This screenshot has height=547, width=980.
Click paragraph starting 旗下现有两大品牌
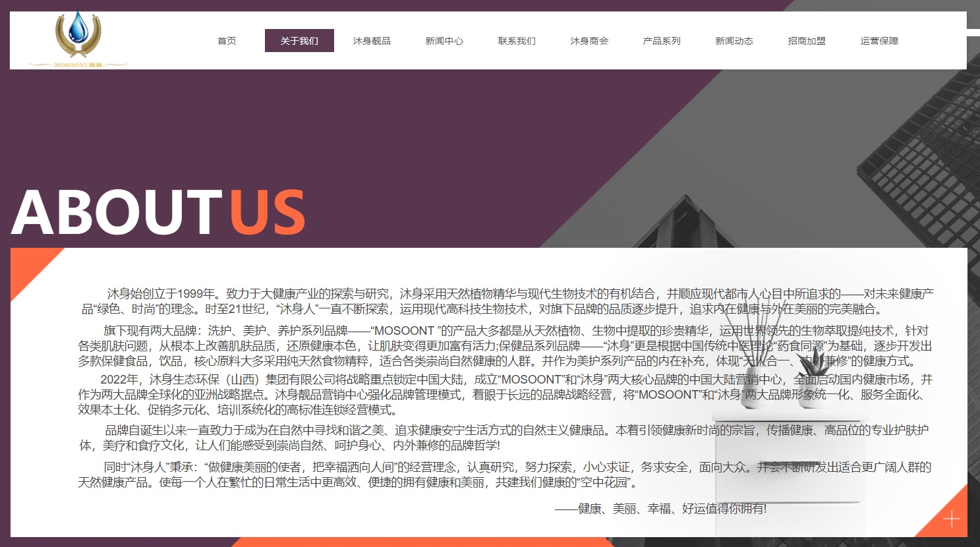click(x=505, y=345)
